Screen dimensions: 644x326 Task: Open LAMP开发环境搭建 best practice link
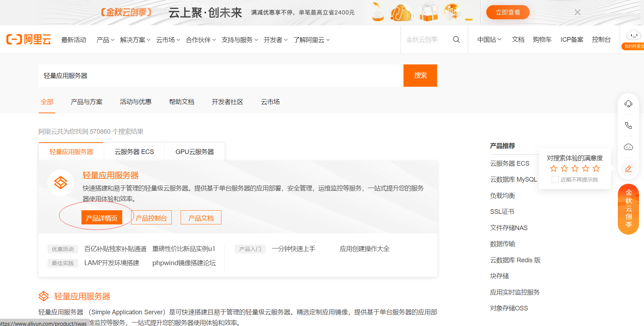click(x=112, y=263)
